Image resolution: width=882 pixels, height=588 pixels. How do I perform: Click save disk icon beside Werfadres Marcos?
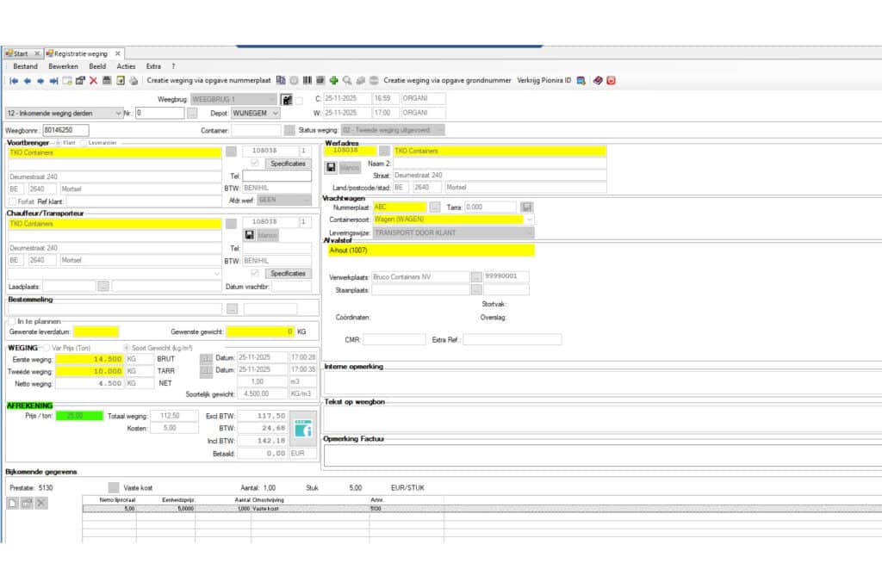coord(331,168)
